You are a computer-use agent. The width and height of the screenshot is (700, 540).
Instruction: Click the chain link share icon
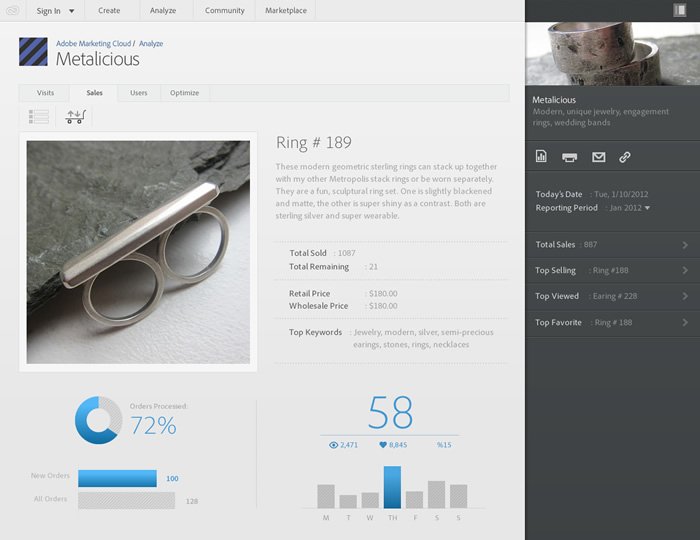coord(625,157)
